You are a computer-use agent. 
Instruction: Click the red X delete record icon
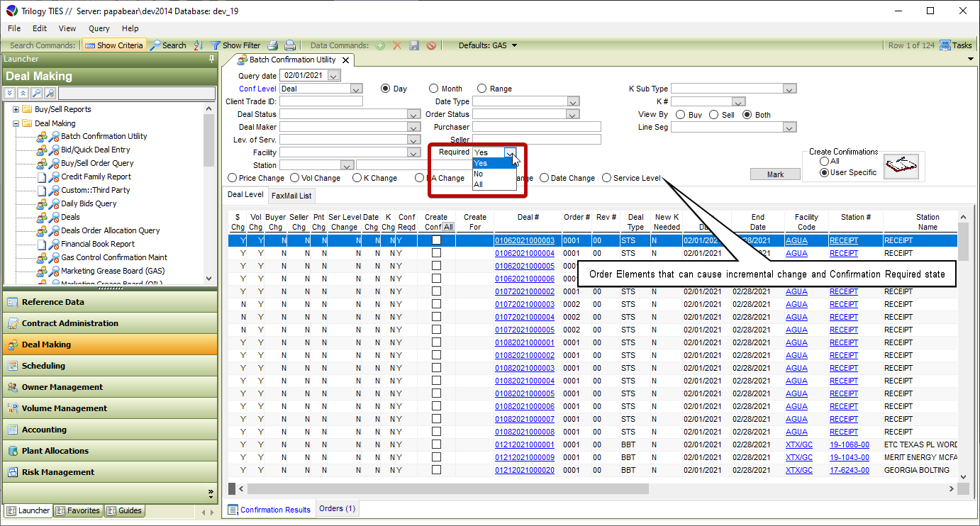397,45
